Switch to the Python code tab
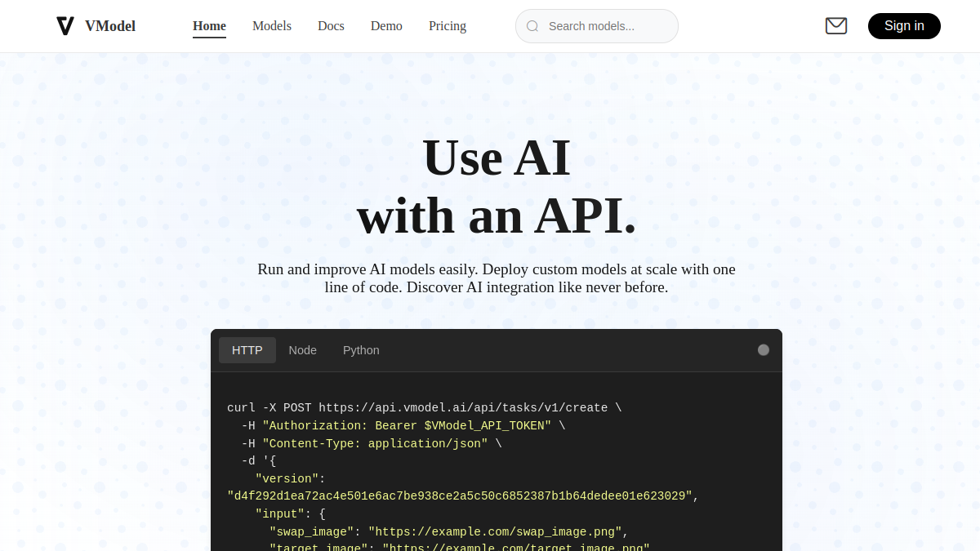 click(x=361, y=350)
